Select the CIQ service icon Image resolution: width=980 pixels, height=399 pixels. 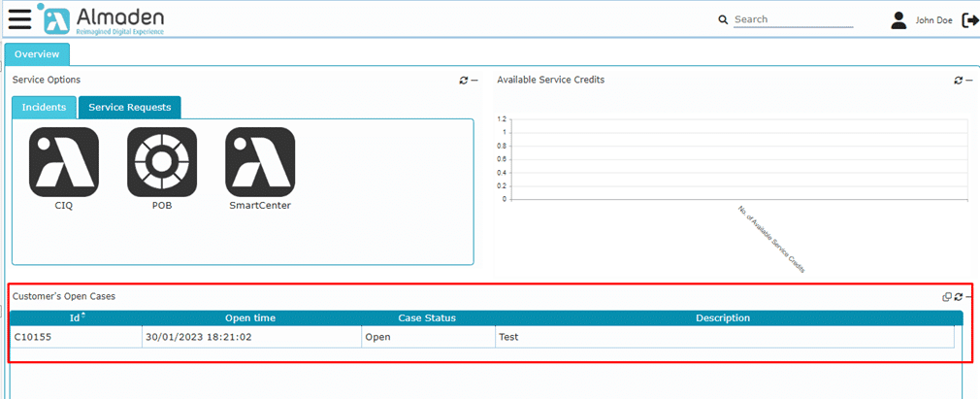(64, 162)
